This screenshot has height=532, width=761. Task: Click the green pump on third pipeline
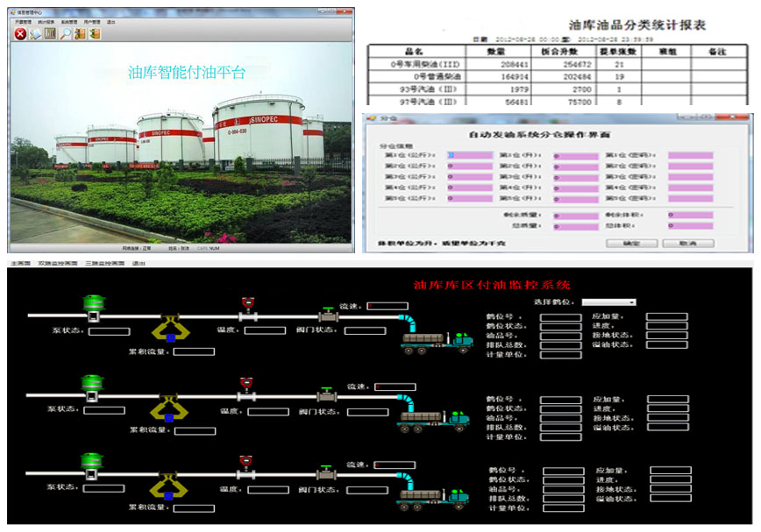coord(92,464)
